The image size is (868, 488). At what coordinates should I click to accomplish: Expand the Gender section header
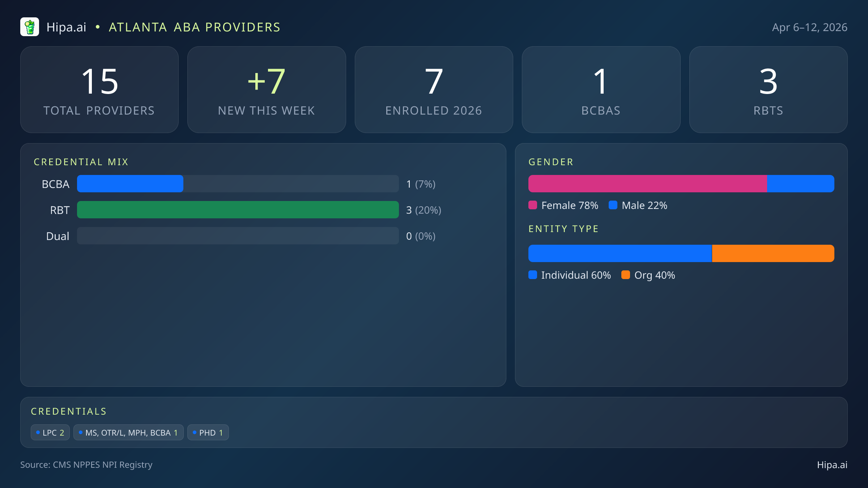click(x=550, y=162)
